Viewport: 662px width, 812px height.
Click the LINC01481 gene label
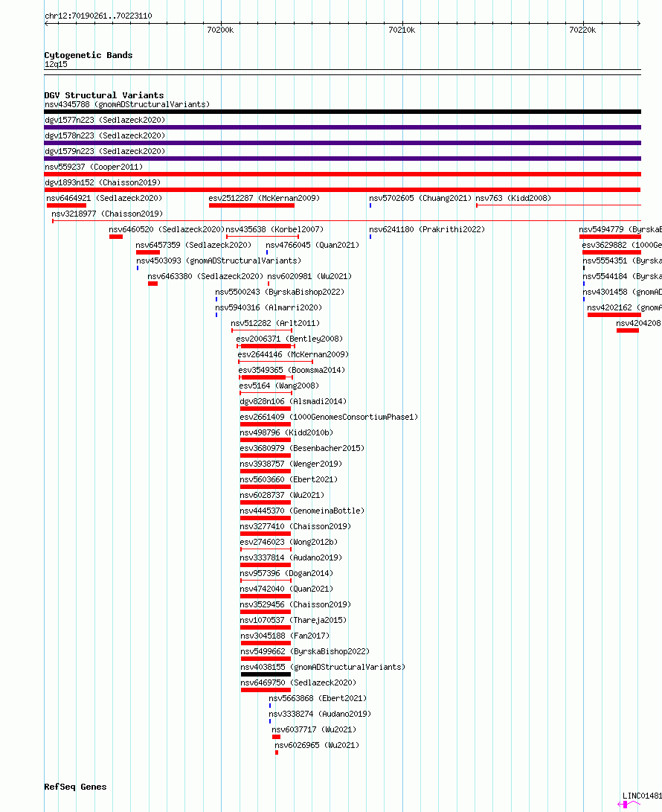[642, 796]
